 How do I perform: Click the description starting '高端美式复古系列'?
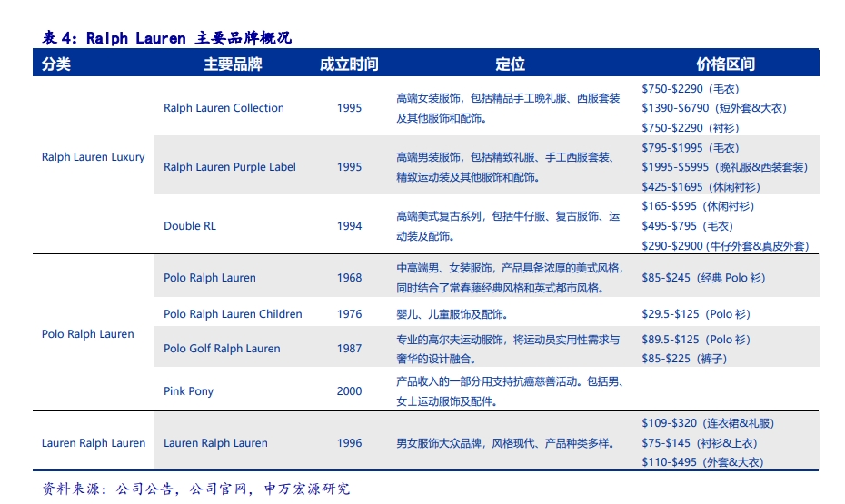(x=508, y=226)
